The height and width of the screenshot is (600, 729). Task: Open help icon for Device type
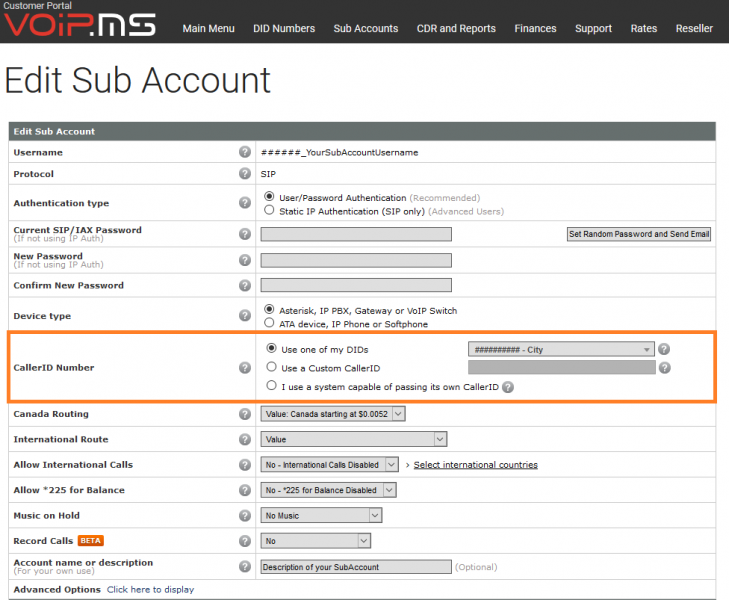pyautogui.click(x=245, y=316)
